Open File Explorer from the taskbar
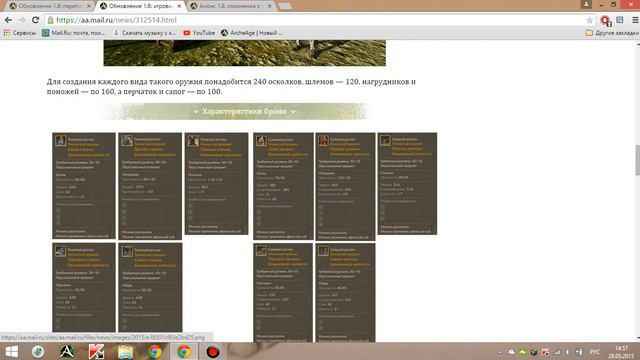The image size is (640, 360). (125, 351)
